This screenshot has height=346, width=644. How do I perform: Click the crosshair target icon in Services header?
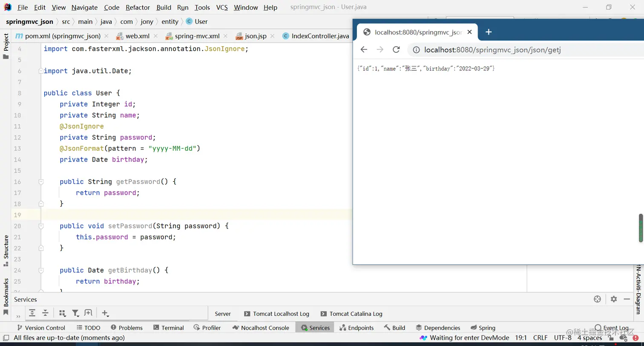(597, 299)
